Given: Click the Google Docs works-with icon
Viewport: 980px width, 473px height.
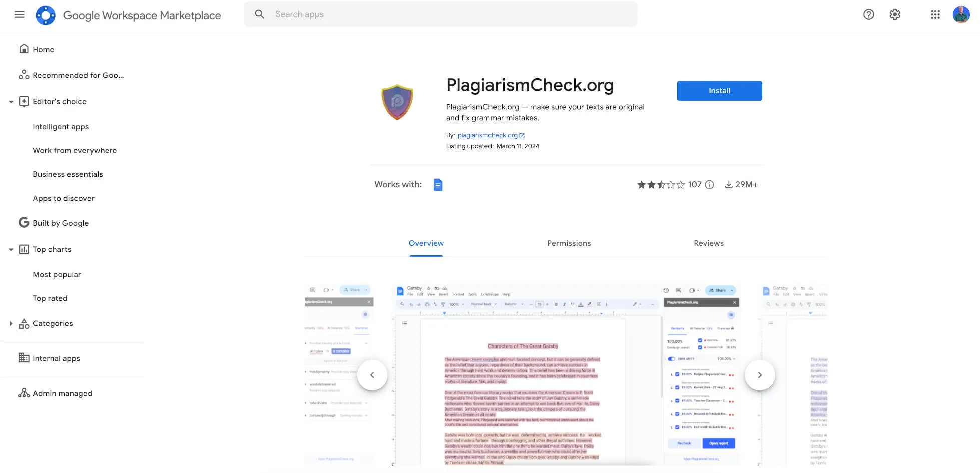Looking at the screenshot, I should point(438,184).
